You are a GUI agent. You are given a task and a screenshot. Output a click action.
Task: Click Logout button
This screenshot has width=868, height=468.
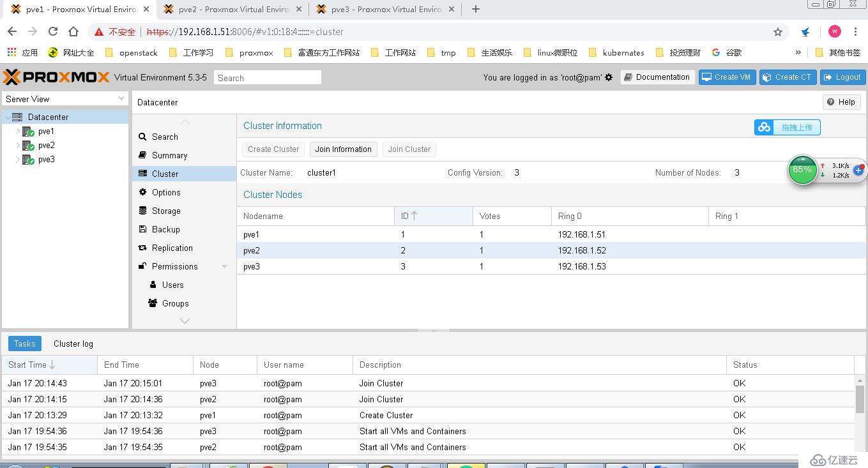(x=842, y=77)
